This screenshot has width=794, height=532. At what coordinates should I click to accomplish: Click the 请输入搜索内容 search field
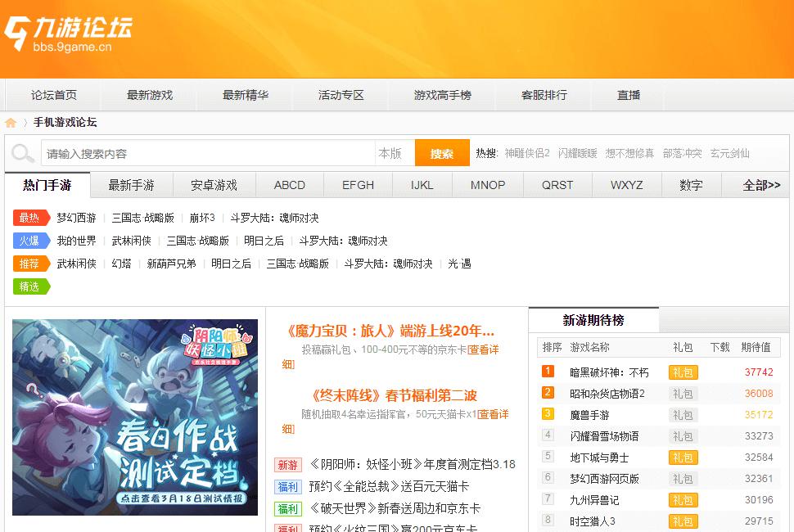[208, 153]
